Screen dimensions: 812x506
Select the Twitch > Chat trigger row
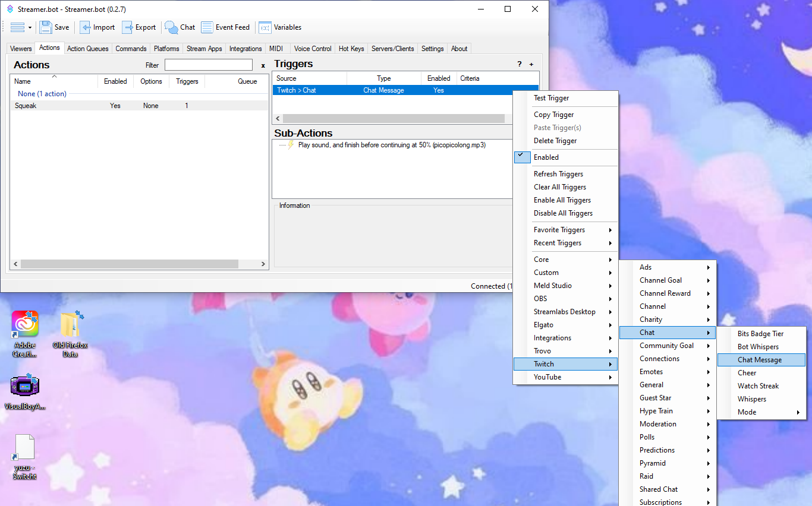pos(392,90)
